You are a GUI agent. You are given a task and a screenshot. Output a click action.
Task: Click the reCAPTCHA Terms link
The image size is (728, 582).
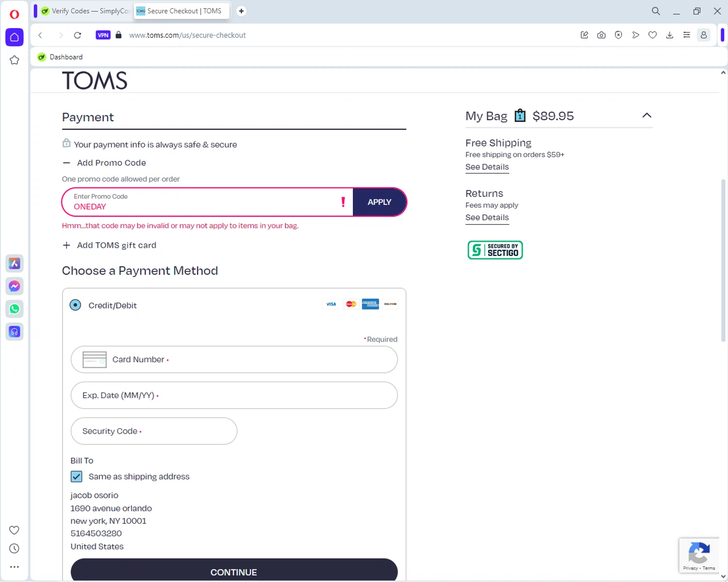(709, 568)
